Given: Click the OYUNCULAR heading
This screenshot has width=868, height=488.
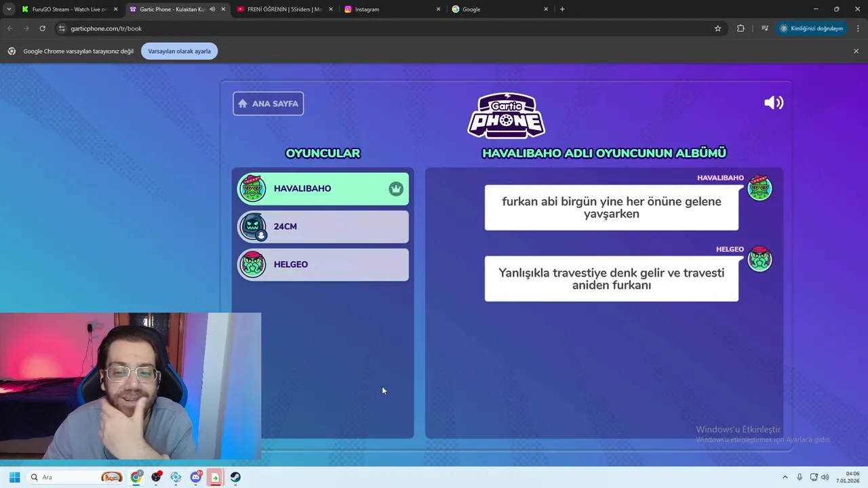Looking at the screenshot, I should pyautogui.click(x=323, y=153).
